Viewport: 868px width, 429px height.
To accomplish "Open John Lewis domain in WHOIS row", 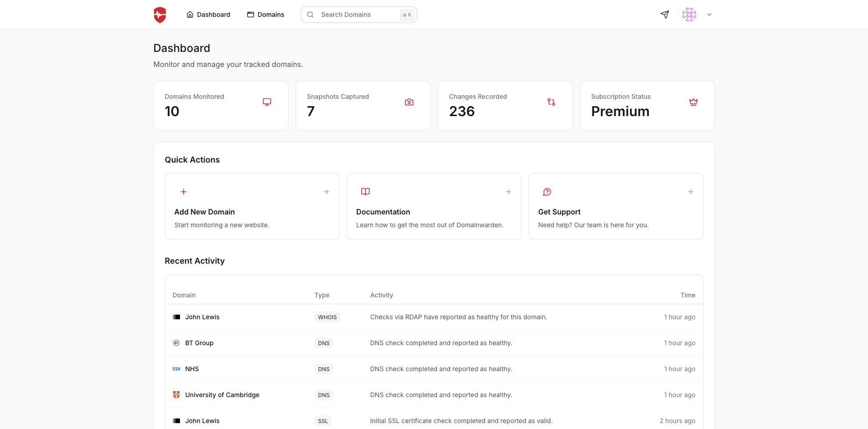I will pyautogui.click(x=202, y=317).
